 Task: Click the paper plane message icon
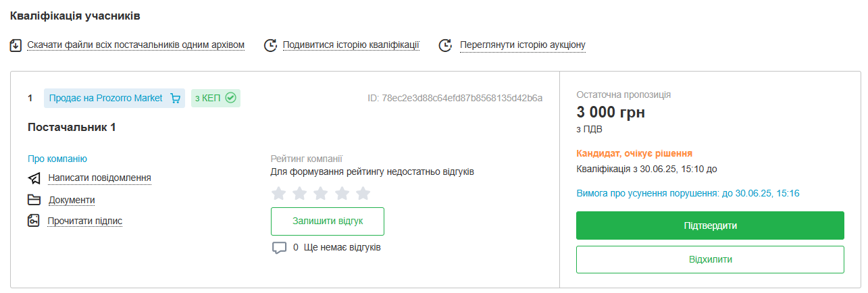[34, 178]
